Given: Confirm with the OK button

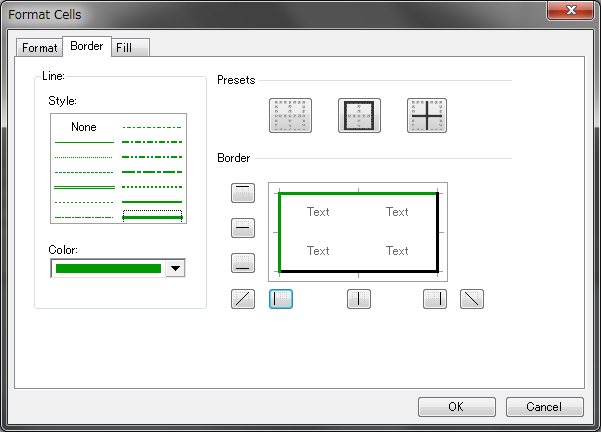Looking at the screenshot, I should pos(456,407).
